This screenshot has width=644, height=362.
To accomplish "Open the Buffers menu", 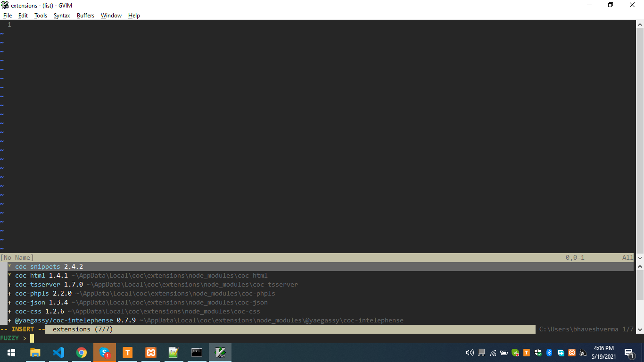I will click(85, 16).
